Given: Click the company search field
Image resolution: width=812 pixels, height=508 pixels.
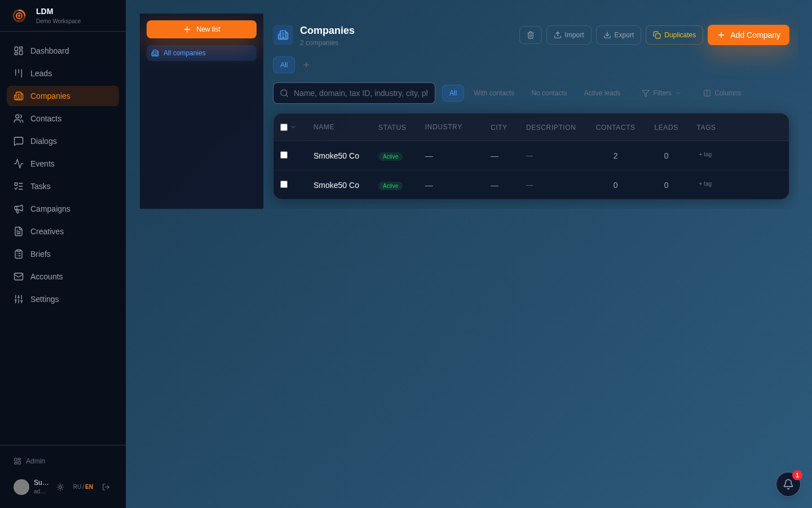Looking at the screenshot, I should [x=354, y=93].
